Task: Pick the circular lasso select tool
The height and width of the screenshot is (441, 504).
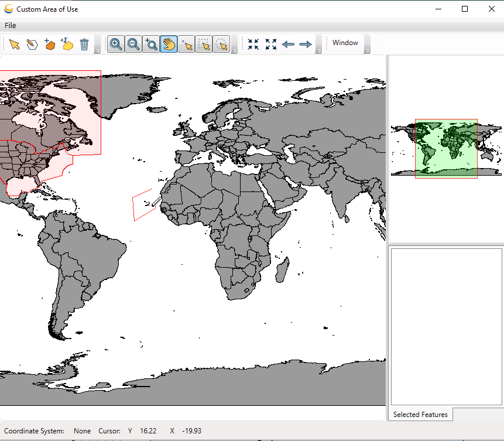Action: pos(221,45)
